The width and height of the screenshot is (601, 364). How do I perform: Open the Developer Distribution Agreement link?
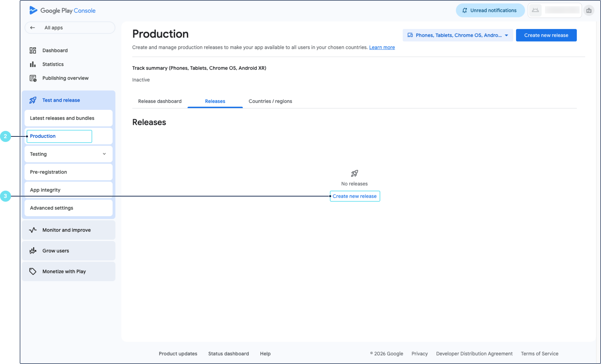point(474,354)
